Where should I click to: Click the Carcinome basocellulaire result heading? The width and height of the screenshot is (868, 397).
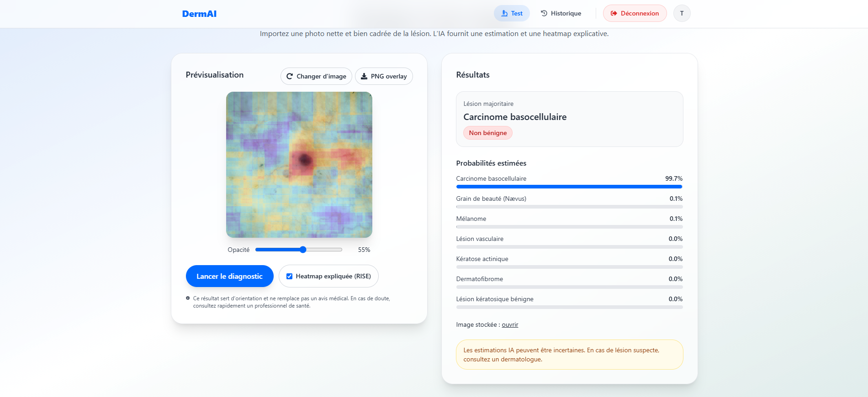pyautogui.click(x=515, y=117)
